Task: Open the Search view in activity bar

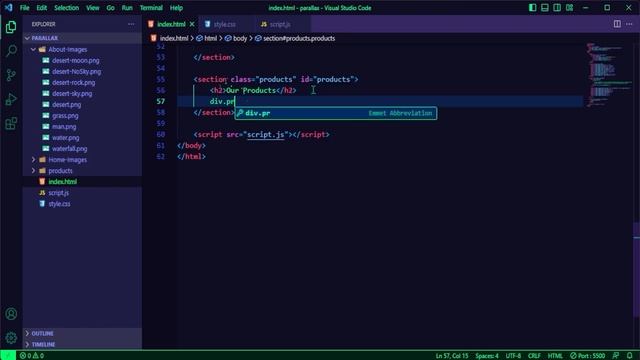Action: tap(11, 51)
